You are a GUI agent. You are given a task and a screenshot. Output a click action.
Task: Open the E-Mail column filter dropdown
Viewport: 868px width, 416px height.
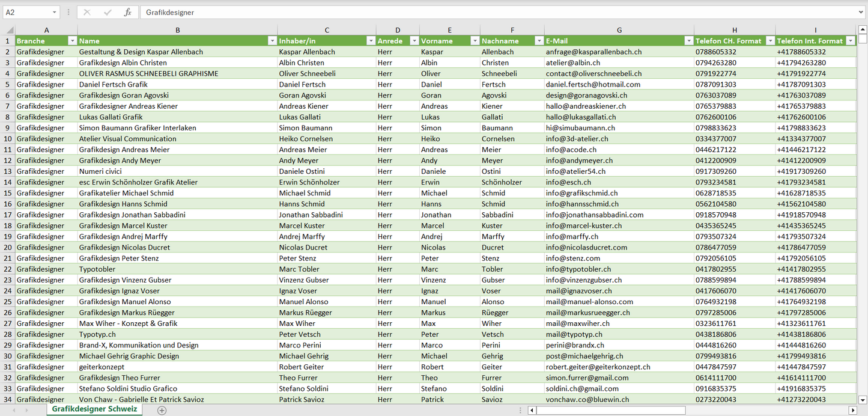(x=688, y=41)
